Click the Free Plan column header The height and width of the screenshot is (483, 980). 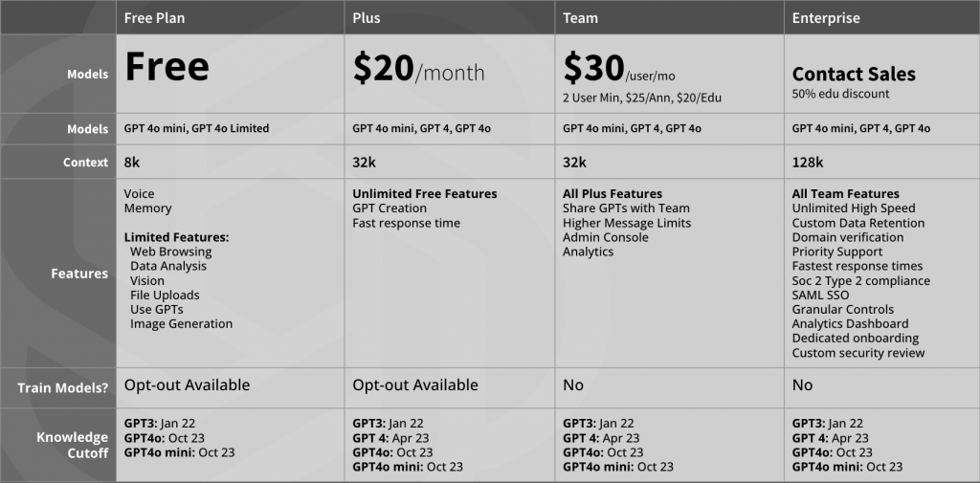[x=156, y=18]
